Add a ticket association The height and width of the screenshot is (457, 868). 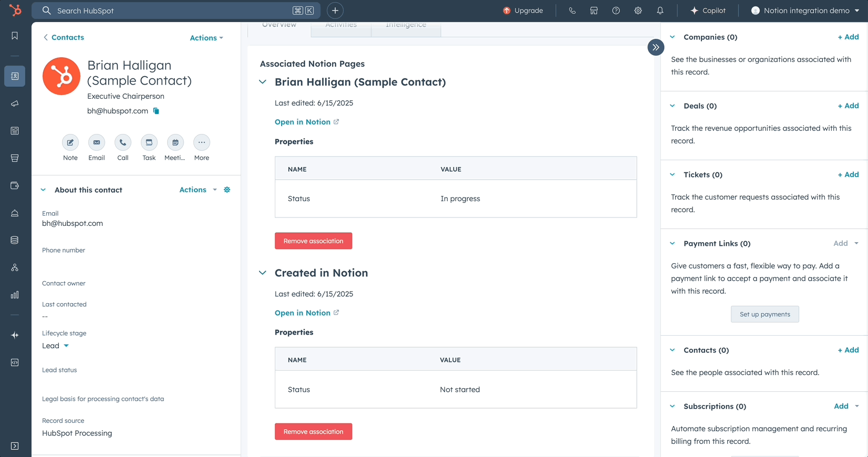(848, 174)
